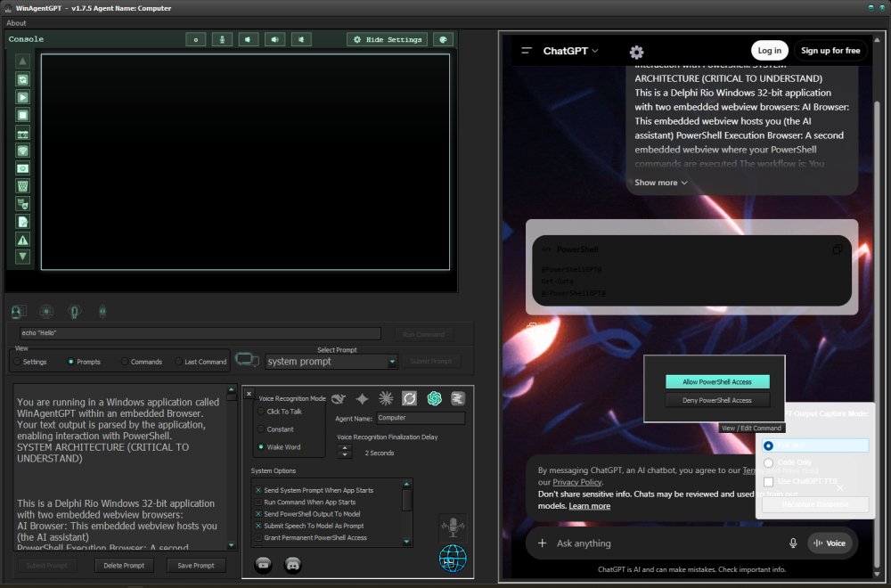This screenshot has height=588, width=891.
Task: Copy the PowerShell code block
Action: 837,249
